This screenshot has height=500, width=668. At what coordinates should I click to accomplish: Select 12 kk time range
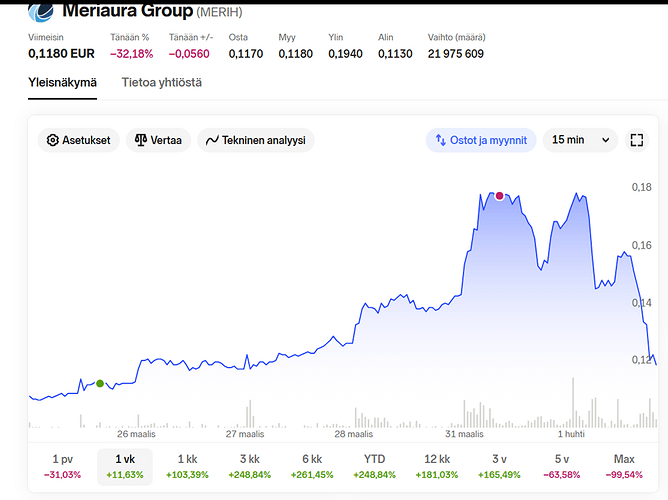point(437,466)
